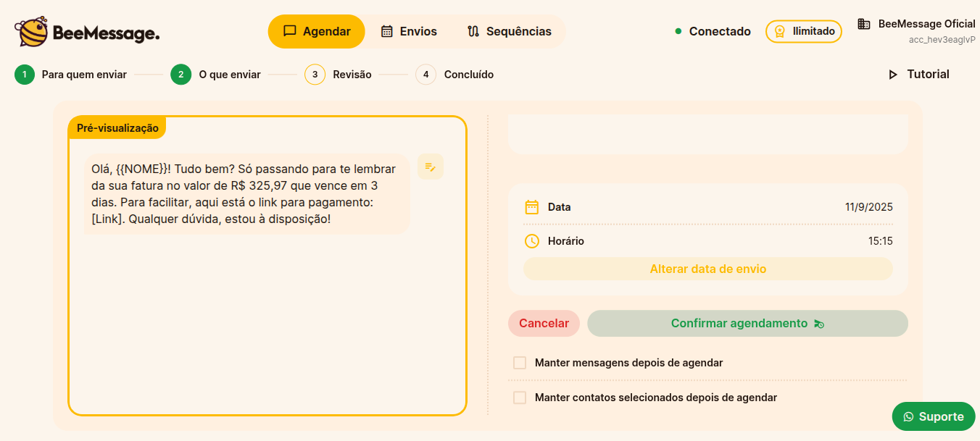Confirm the scheduling with 'Confirmar agendamento'
This screenshot has width=980, height=441.
pyautogui.click(x=747, y=323)
